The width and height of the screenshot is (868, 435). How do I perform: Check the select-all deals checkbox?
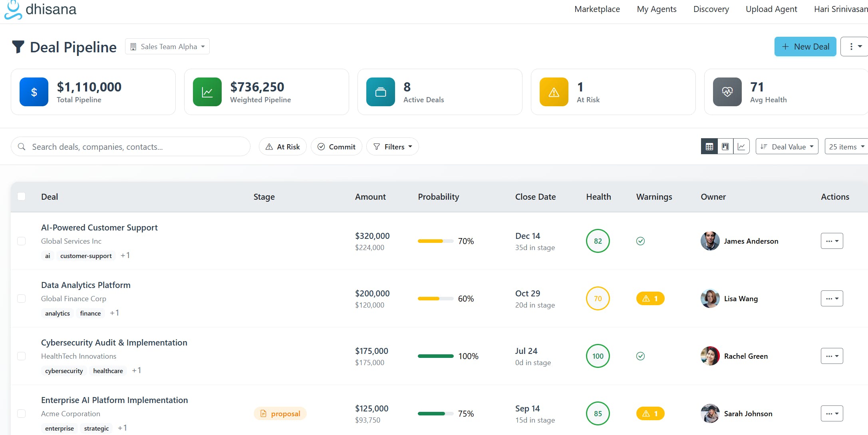(22, 196)
